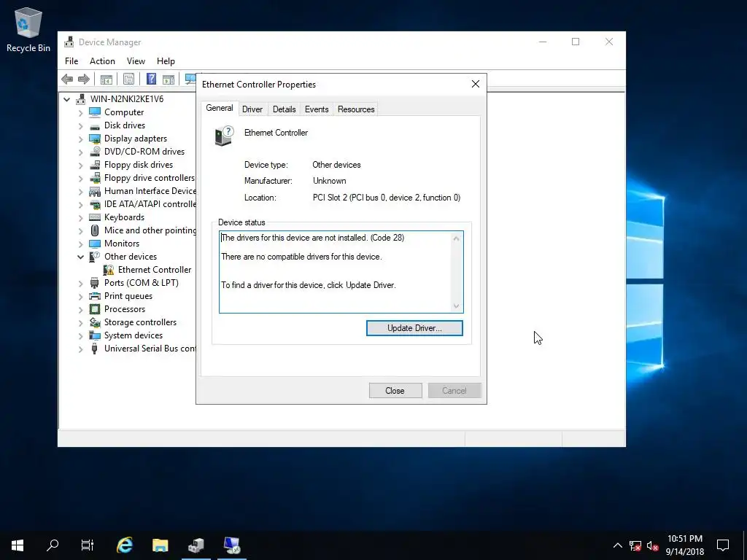
Task: Collapse the WIN-N2NKI2KE1V6 root node
Action: 67,99
